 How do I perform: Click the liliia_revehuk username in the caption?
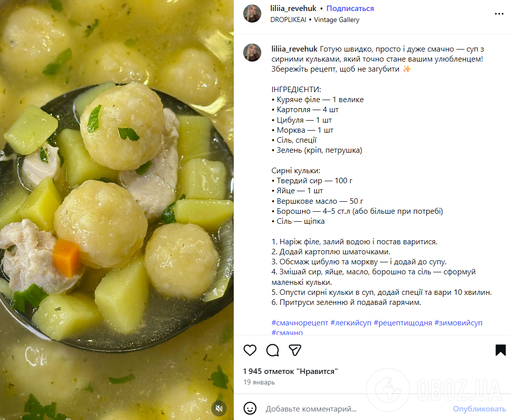pyautogui.click(x=294, y=49)
